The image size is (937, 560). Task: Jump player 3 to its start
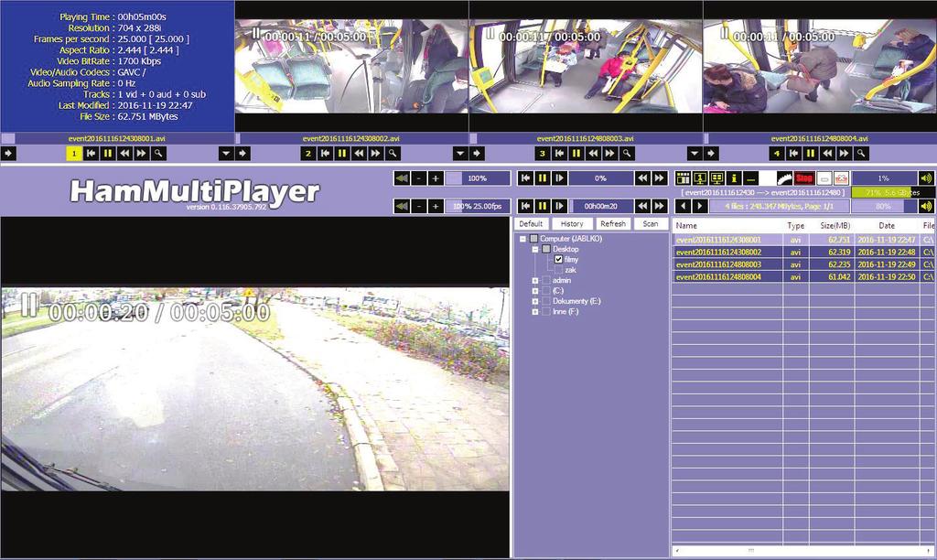coord(559,154)
